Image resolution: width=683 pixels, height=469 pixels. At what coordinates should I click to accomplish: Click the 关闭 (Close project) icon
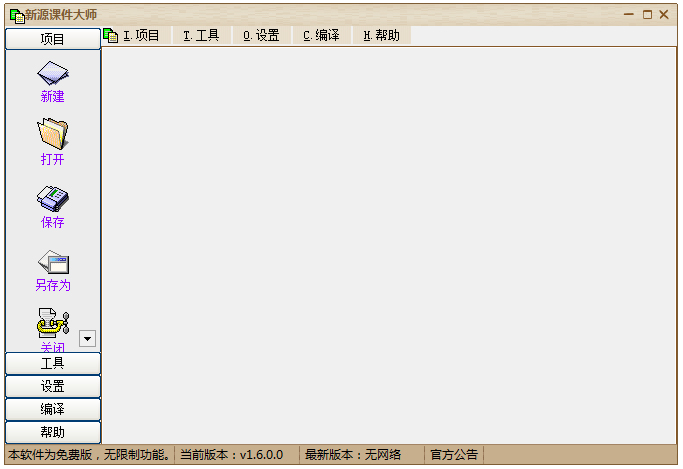pos(53,323)
